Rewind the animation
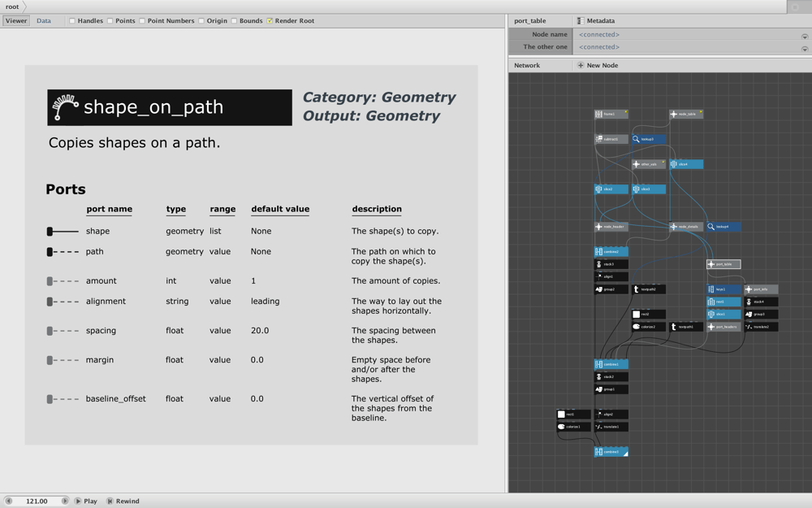The image size is (812, 508). (x=123, y=501)
